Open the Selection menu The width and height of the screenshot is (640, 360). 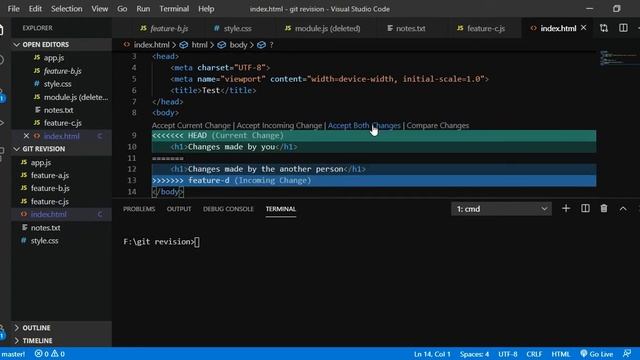[67, 9]
